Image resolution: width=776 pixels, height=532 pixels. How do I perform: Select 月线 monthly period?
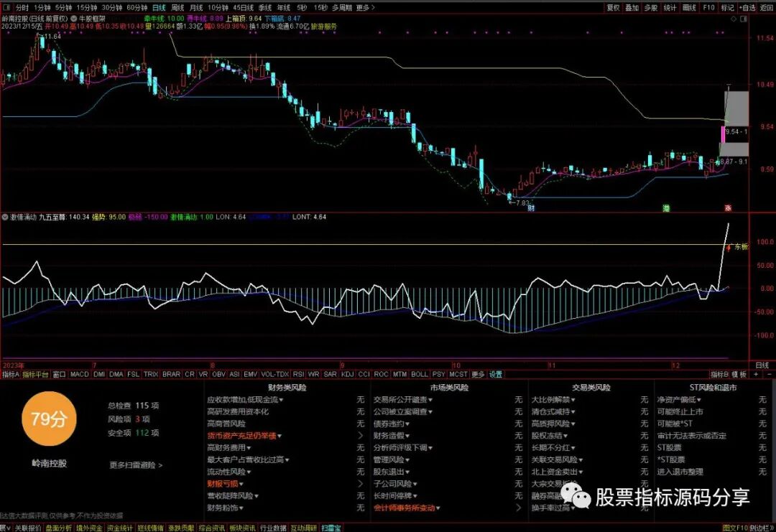196,8
